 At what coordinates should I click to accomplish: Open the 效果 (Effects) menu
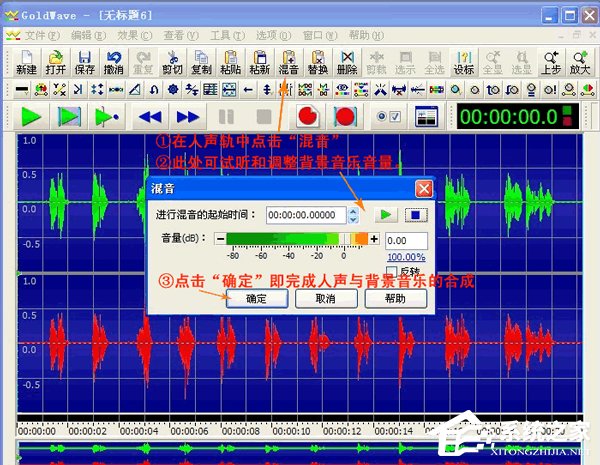tap(128, 35)
